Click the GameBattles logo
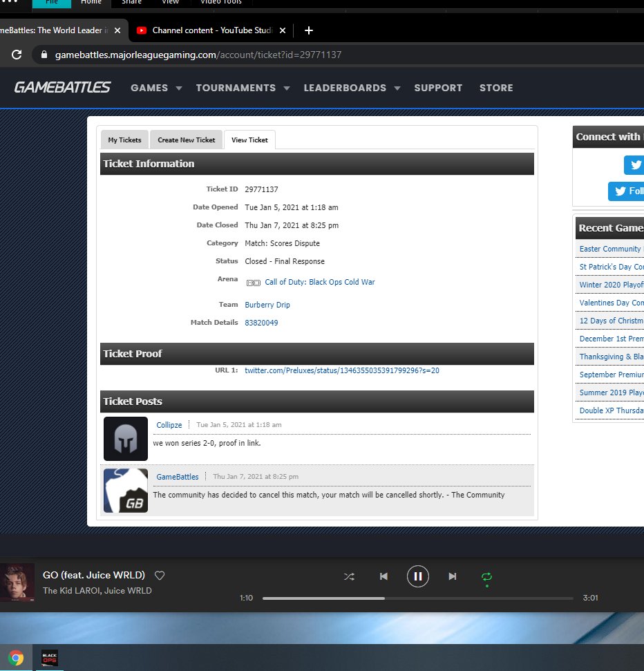The height and width of the screenshot is (671, 644). pyautogui.click(x=62, y=87)
